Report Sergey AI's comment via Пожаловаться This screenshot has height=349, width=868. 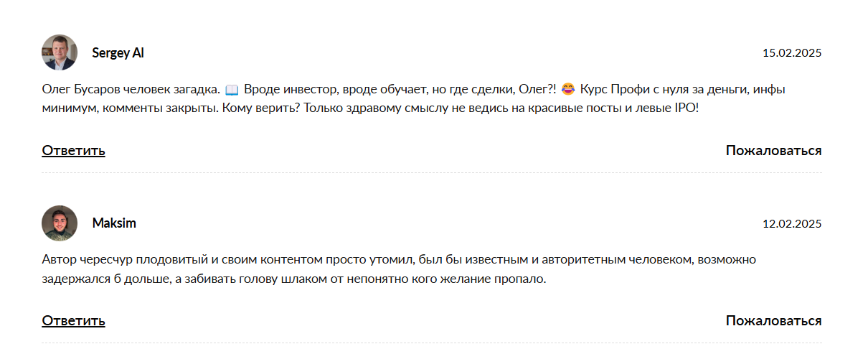pyautogui.click(x=773, y=151)
